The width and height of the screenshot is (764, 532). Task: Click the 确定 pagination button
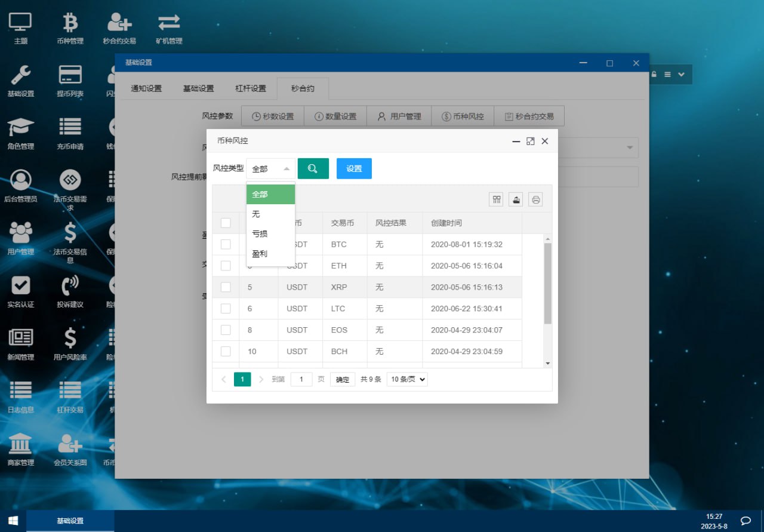tap(343, 379)
